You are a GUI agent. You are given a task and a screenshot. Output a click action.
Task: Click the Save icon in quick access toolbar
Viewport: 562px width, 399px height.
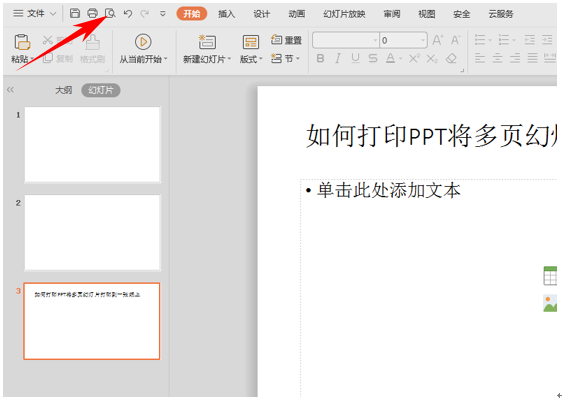click(75, 14)
